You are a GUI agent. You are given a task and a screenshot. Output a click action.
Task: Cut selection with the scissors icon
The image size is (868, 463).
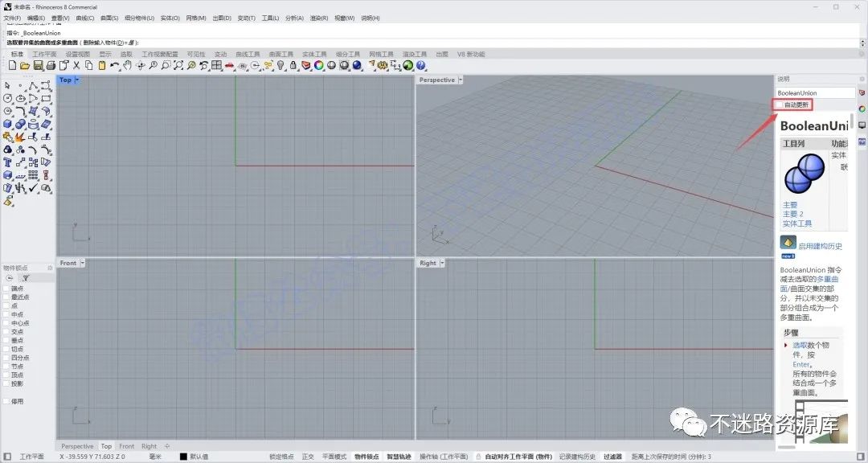[x=76, y=65]
